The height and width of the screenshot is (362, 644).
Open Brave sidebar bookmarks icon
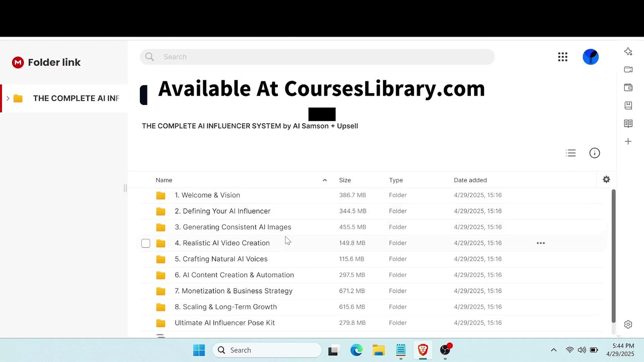628,106
